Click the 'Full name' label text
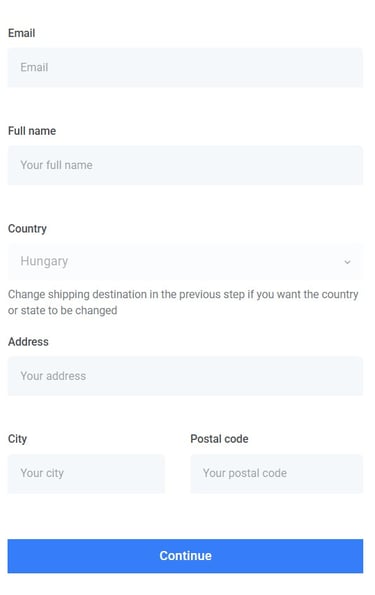Screen dimensions: 375x595 (32, 131)
